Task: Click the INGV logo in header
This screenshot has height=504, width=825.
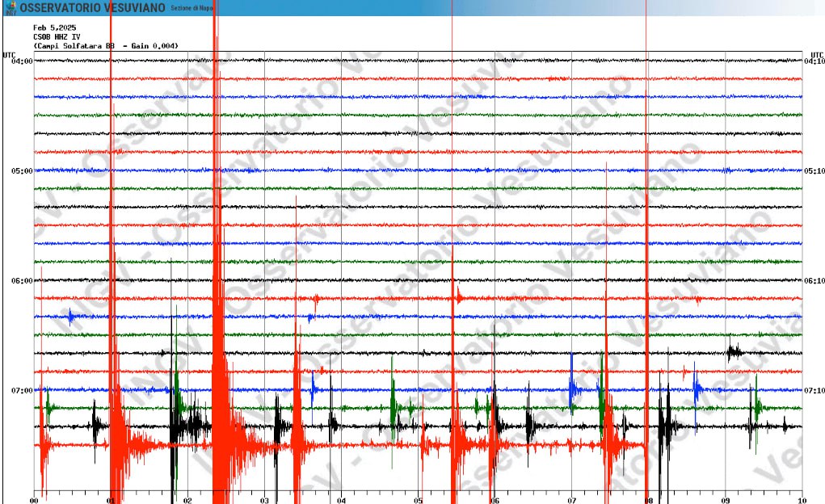Action: point(10,8)
